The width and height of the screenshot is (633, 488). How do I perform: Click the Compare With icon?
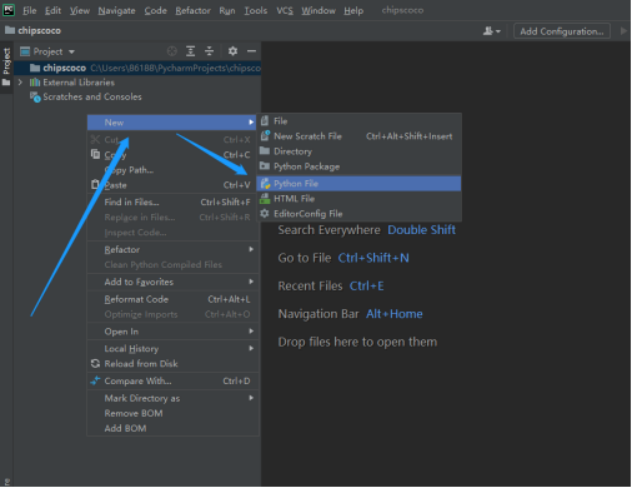pyautogui.click(x=95, y=381)
